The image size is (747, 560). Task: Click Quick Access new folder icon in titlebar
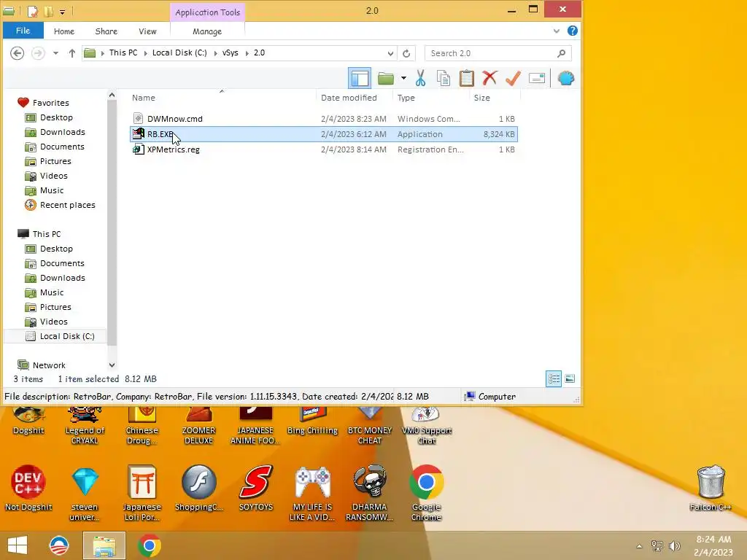[x=48, y=11]
